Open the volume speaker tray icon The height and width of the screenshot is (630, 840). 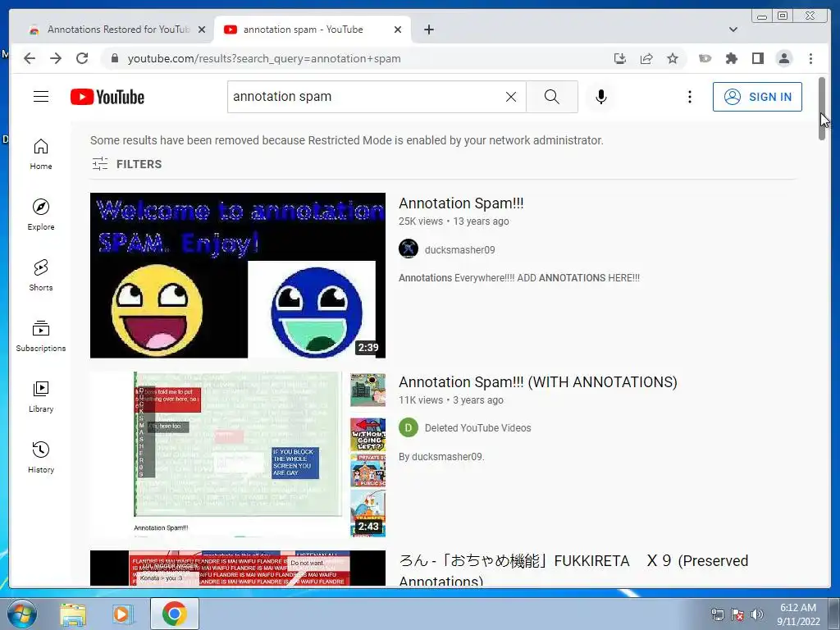(756, 614)
